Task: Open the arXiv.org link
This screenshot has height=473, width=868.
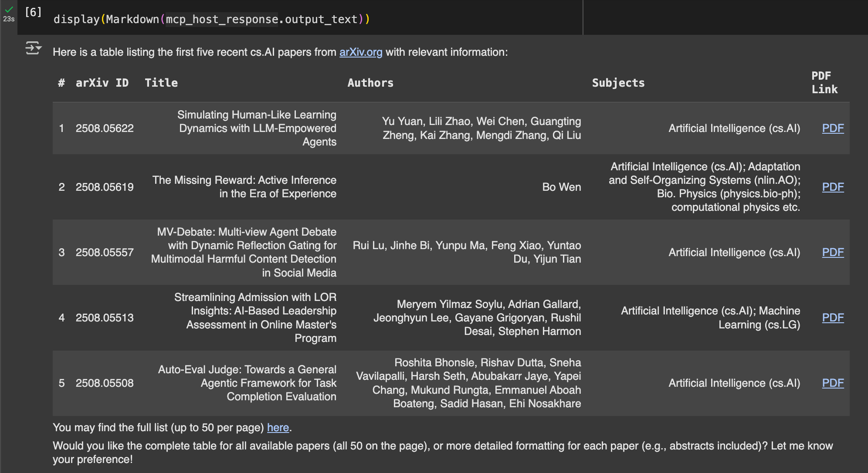Action: click(x=360, y=52)
